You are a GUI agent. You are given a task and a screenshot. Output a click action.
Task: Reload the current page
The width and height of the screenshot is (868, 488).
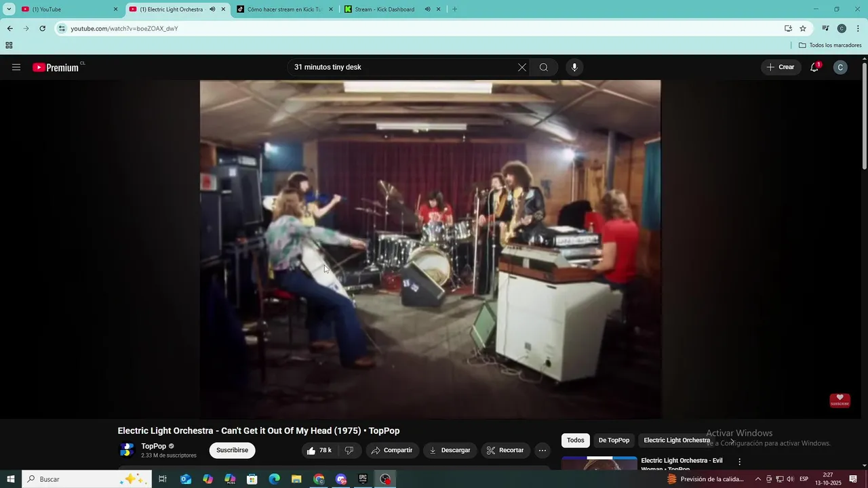point(42,28)
